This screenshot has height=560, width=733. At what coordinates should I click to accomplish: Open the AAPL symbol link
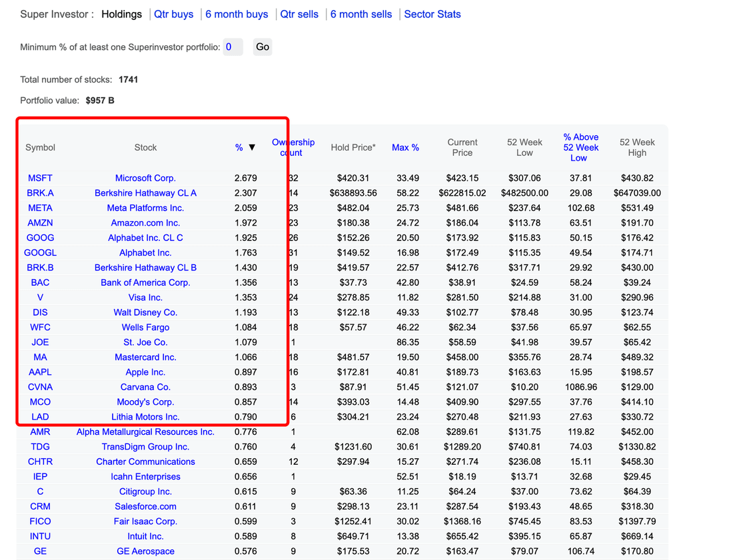pos(40,372)
